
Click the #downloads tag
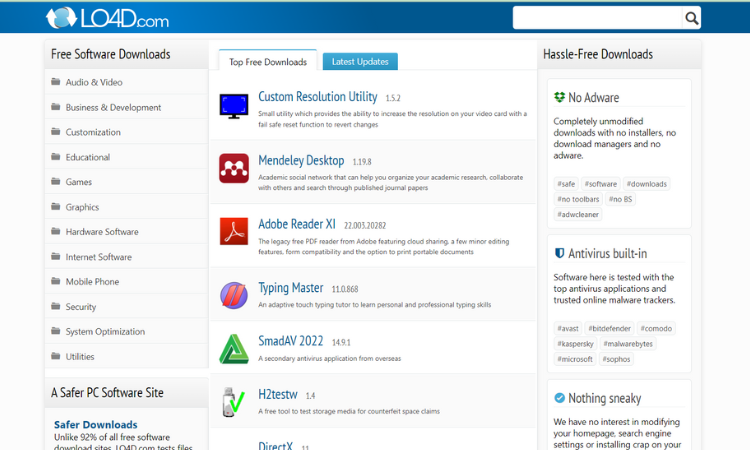coord(647,184)
